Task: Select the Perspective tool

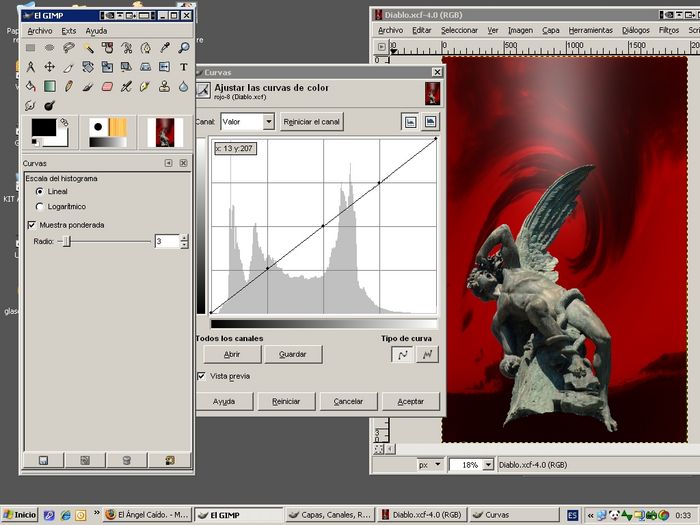Action: point(146,67)
